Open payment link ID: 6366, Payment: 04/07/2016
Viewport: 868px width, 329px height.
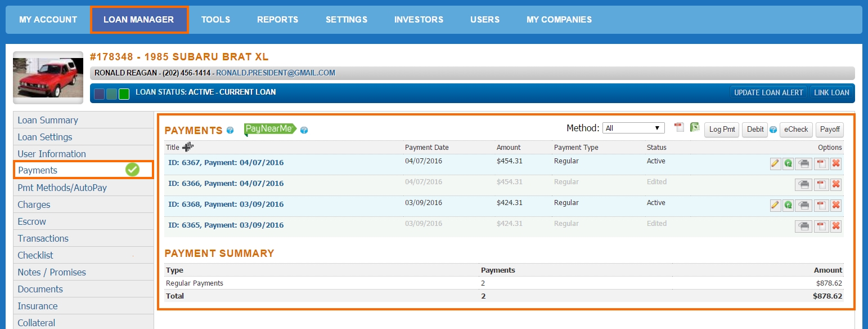(226, 184)
